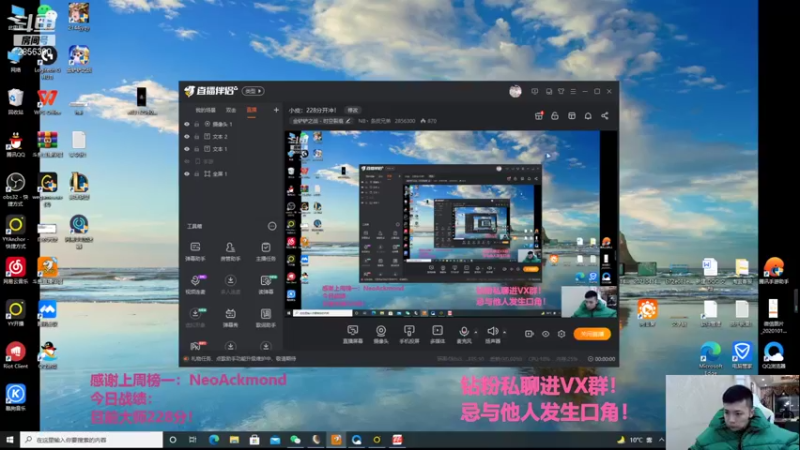
Task: Hide the 文本 1 layer
Action: 187,149
